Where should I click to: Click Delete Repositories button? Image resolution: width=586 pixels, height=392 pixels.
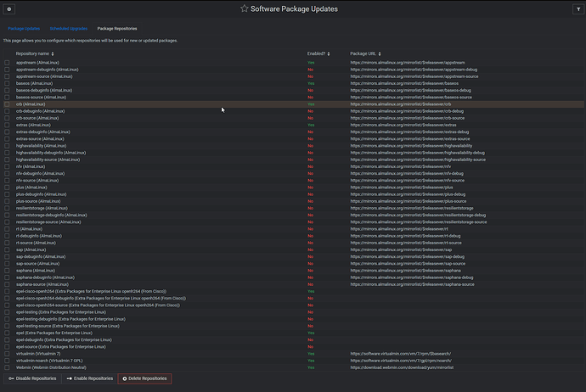point(144,378)
